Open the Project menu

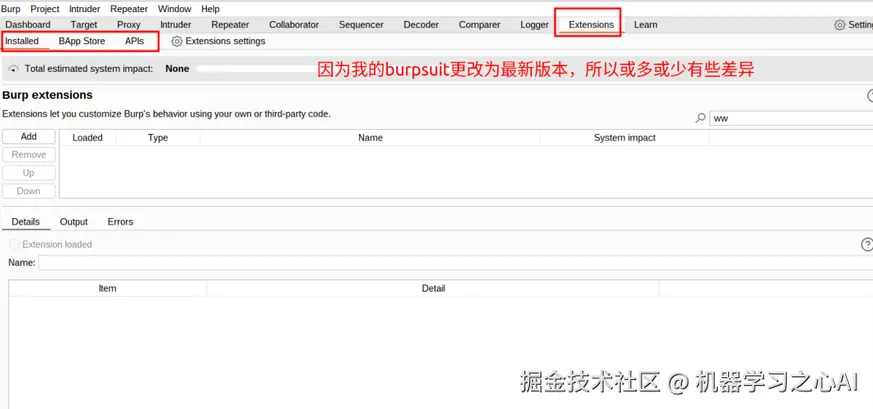coord(45,9)
